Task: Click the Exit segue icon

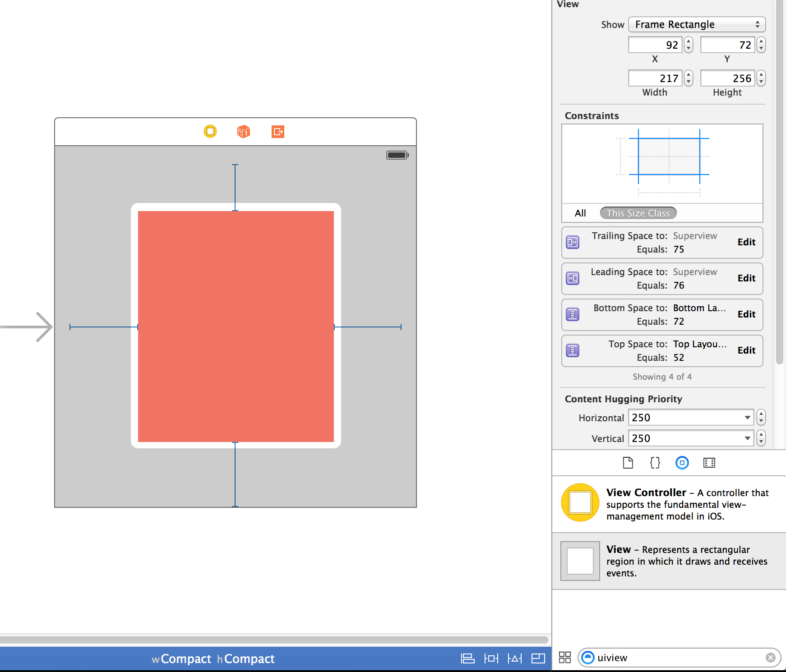Action: (277, 132)
